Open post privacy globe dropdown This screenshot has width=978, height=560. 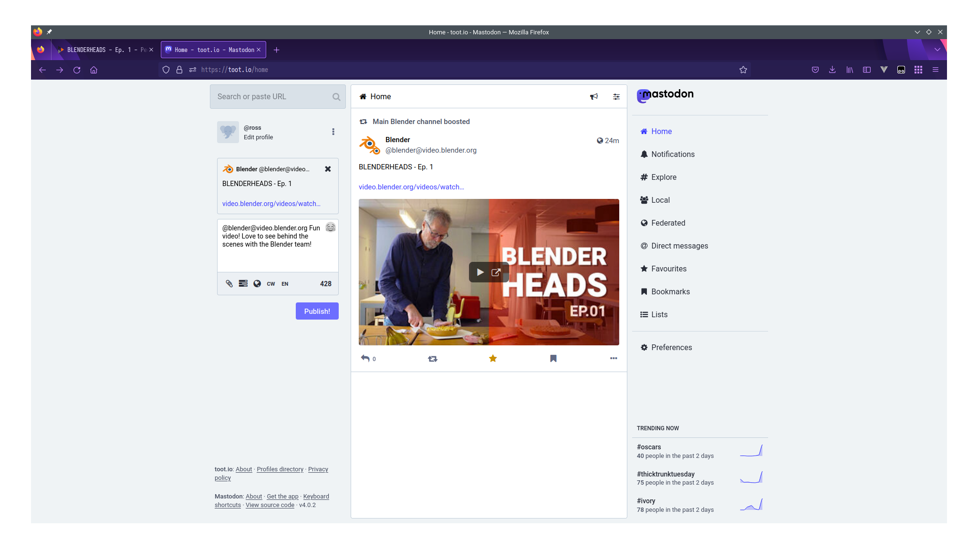pos(257,283)
